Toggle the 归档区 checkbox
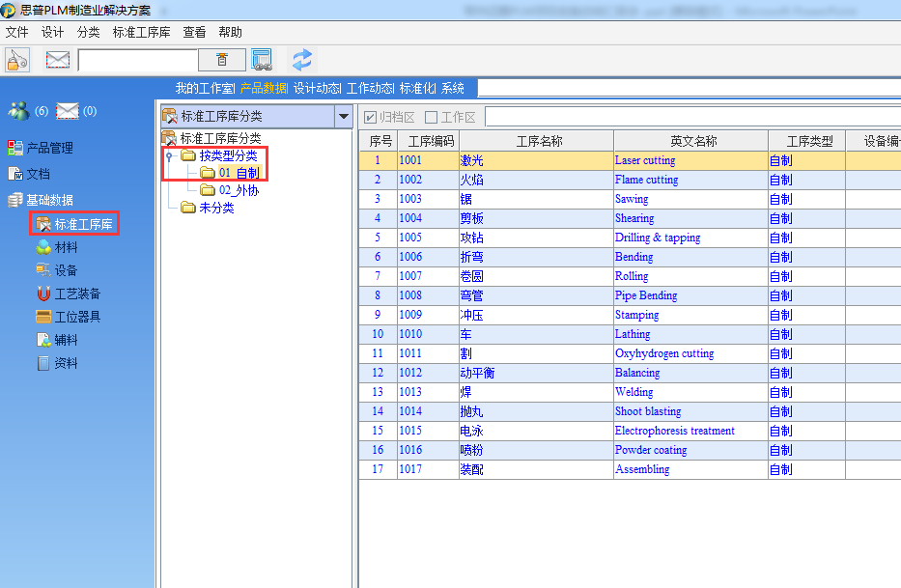Screen dimensions: 901x588 pos(370,117)
